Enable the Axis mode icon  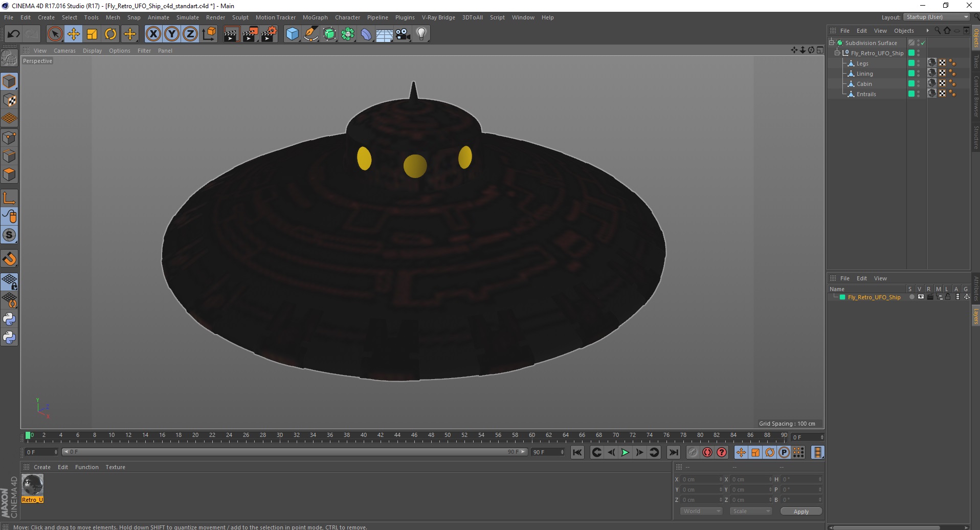9,198
